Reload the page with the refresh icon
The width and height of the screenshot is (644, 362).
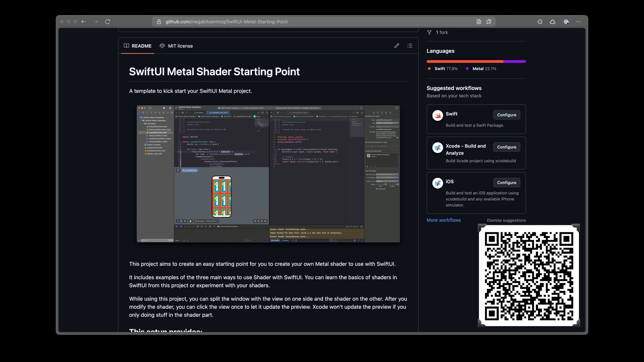[108, 22]
